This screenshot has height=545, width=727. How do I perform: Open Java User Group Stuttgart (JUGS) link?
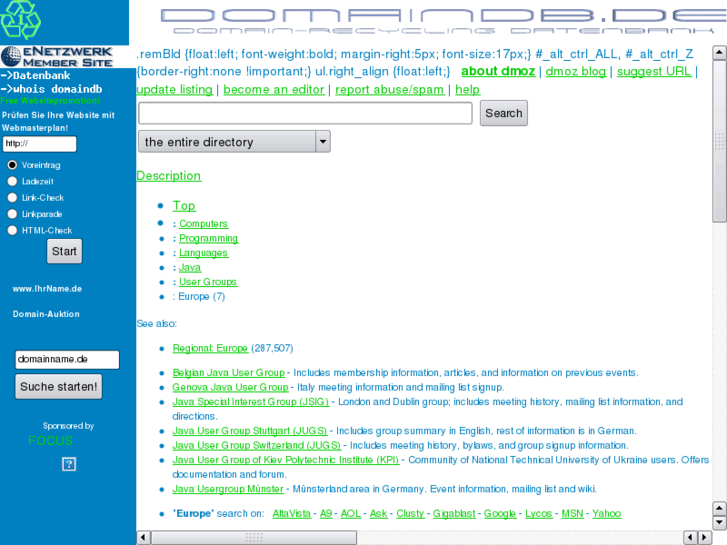coord(249,431)
